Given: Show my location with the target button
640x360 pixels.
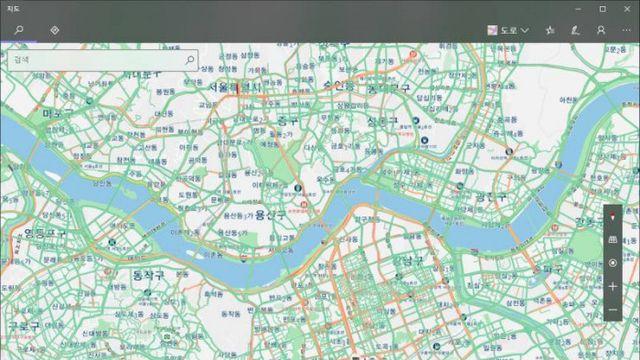Looking at the screenshot, I should pyautogui.click(x=613, y=263).
